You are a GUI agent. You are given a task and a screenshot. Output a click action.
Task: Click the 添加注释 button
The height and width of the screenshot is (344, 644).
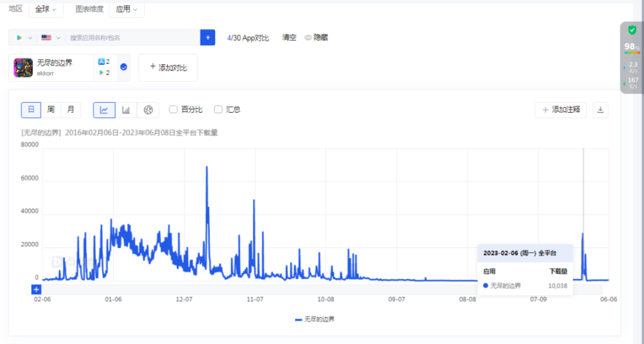click(561, 110)
